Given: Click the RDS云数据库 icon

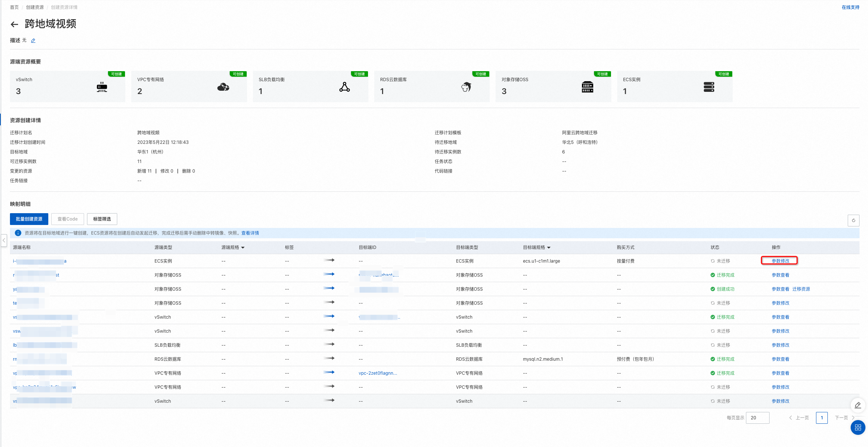Looking at the screenshot, I should tap(466, 87).
